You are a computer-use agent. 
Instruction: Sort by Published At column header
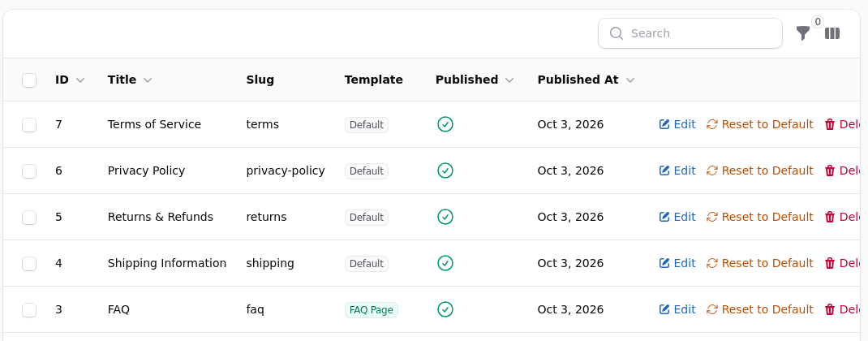tap(586, 80)
